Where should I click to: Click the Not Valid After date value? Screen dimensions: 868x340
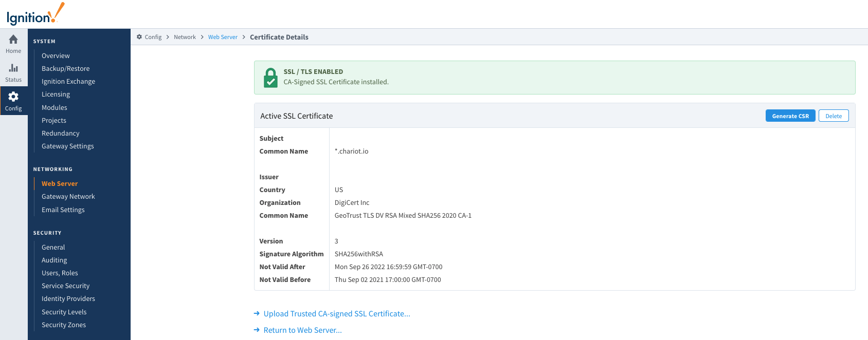[x=388, y=267]
